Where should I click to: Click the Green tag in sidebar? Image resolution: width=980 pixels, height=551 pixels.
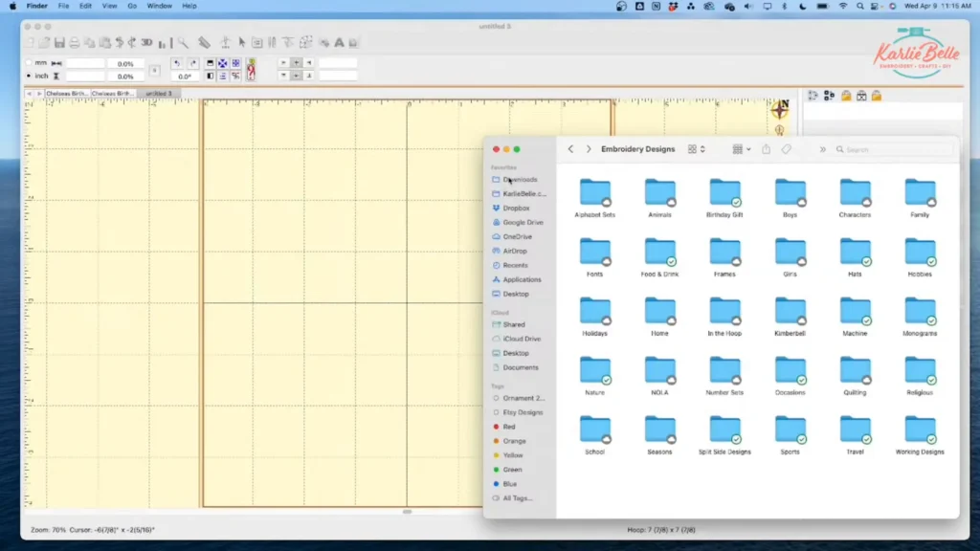(512, 470)
